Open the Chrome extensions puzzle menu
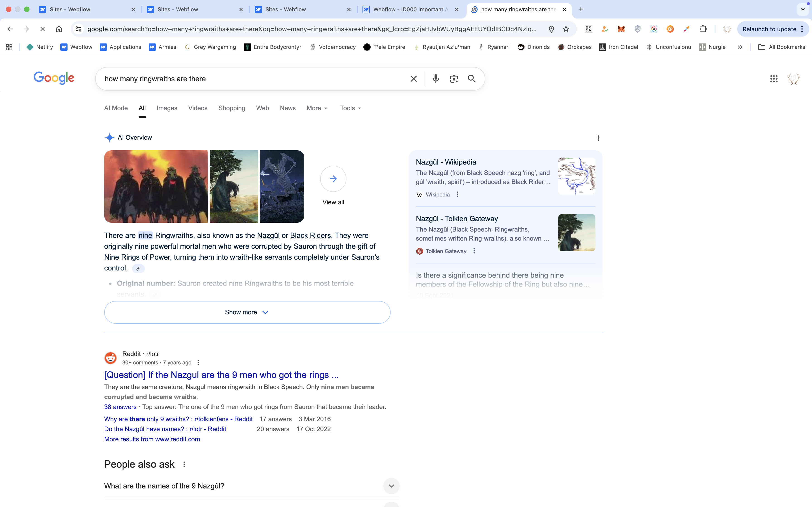The height and width of the screenshot is (507, 812). (x=703, y=29)
